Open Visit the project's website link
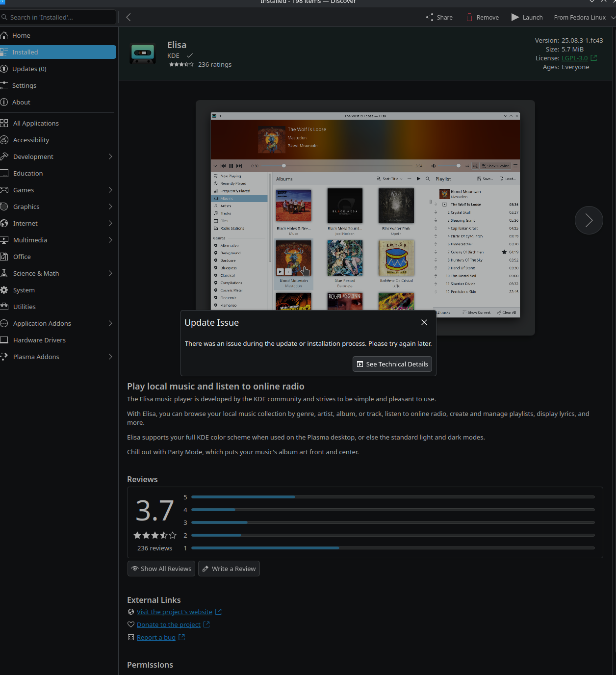616x675 pixels. click(174, 612)
